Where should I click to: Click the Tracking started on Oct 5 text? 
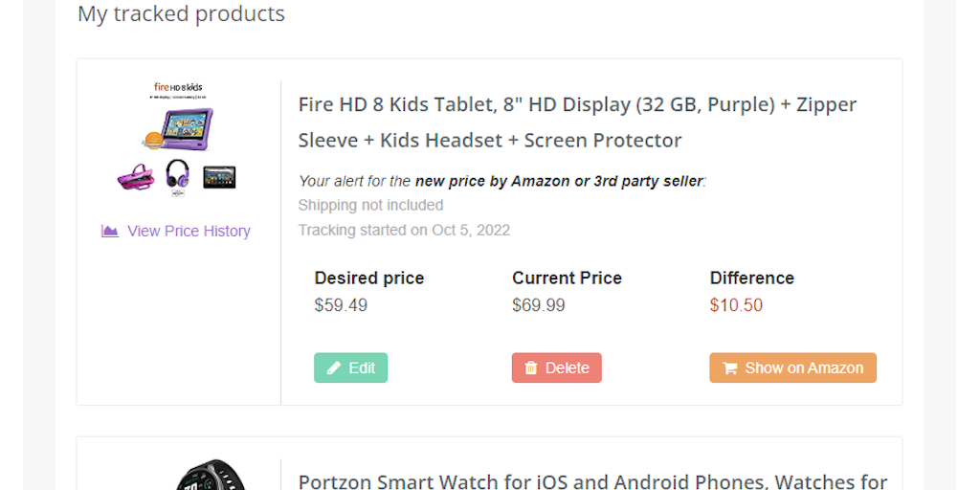coord(404,230)
